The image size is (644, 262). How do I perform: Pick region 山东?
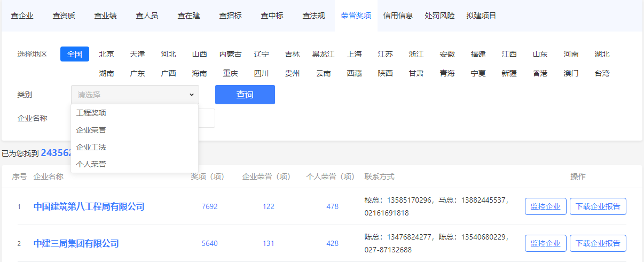pyautogui.click(x=540, y=54)
